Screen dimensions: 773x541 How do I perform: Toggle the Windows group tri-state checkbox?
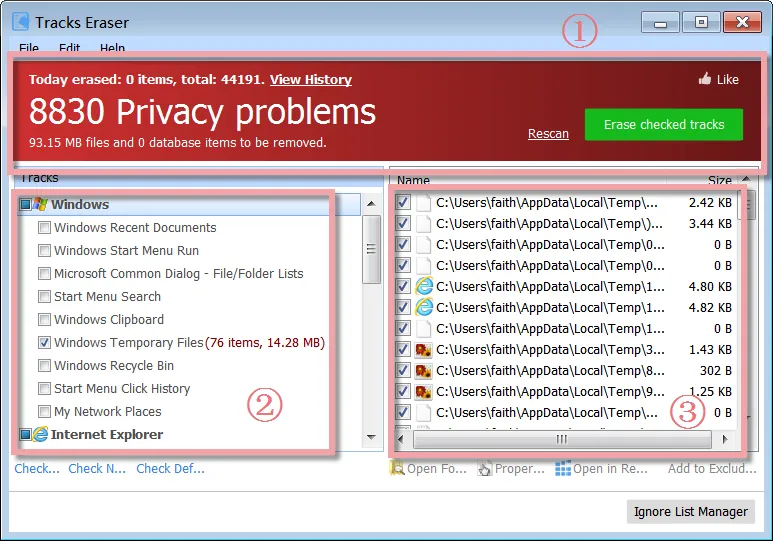25,204
